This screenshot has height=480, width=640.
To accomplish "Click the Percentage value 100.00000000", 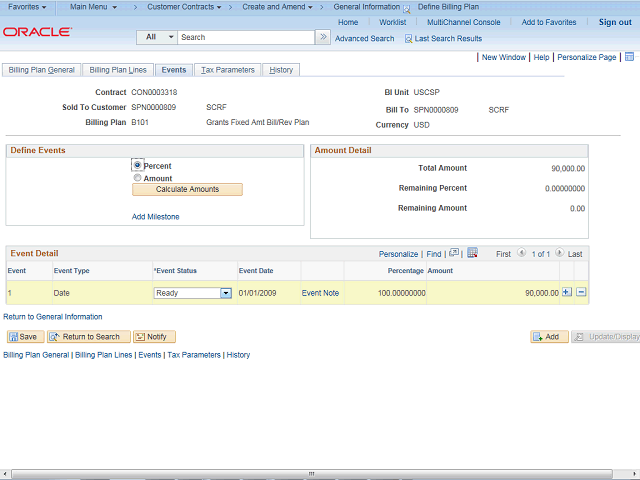I will 402,293.
